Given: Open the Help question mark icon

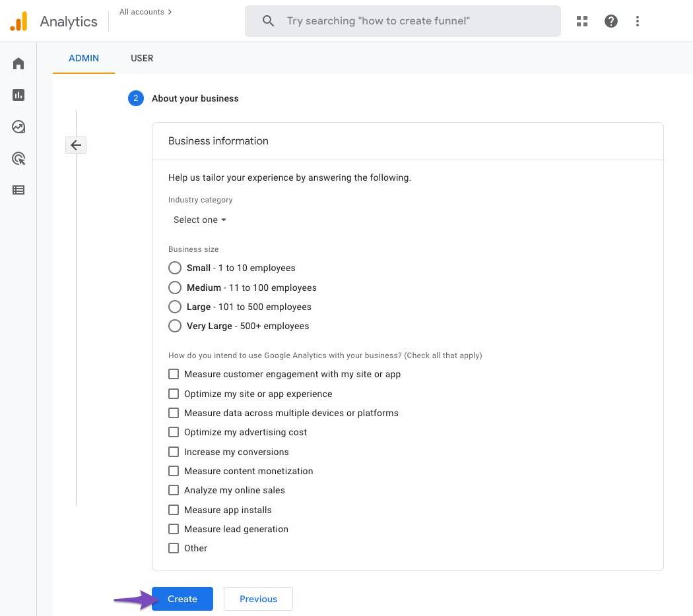Looking at the screenshot, I should click(611, 21).
